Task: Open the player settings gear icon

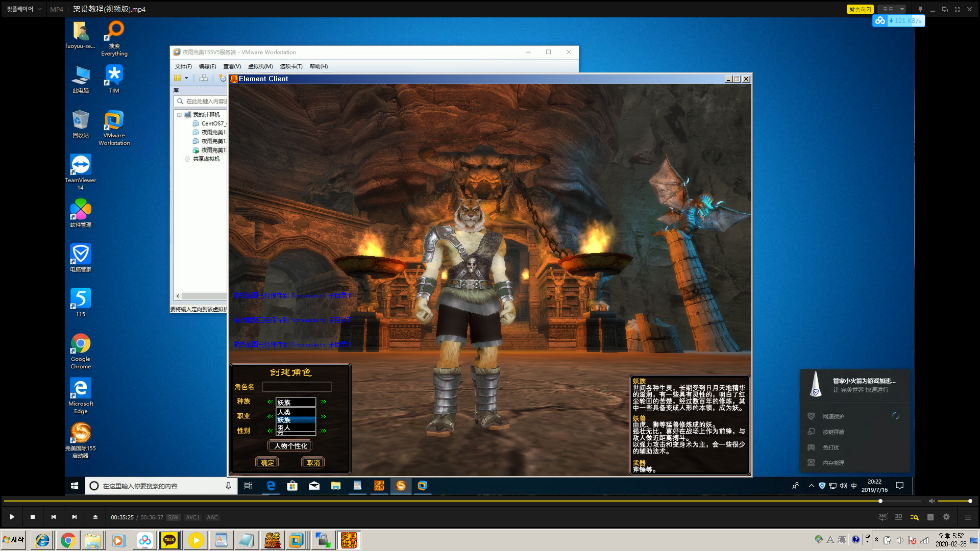Action: click(x=946, y=517)
